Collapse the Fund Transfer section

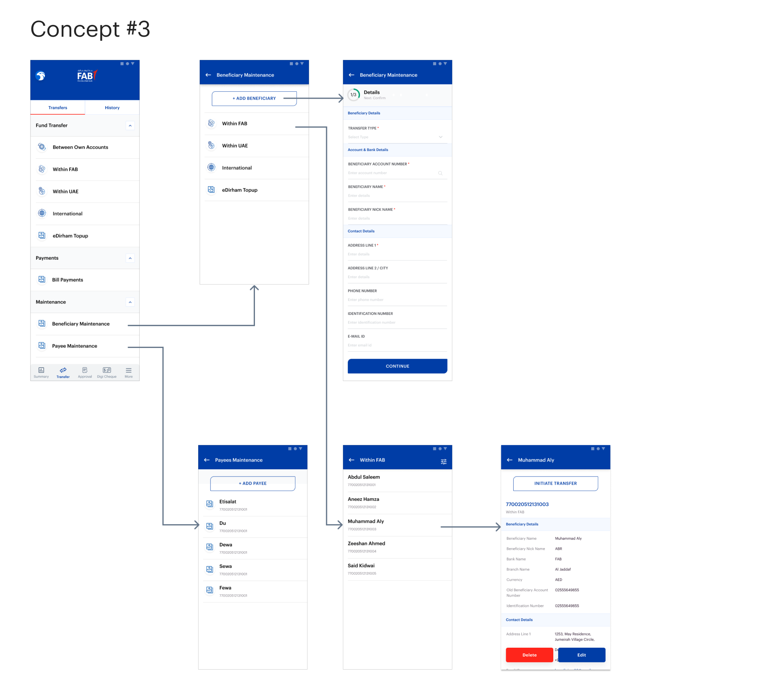pyautogui.click(x=130, y=126)
